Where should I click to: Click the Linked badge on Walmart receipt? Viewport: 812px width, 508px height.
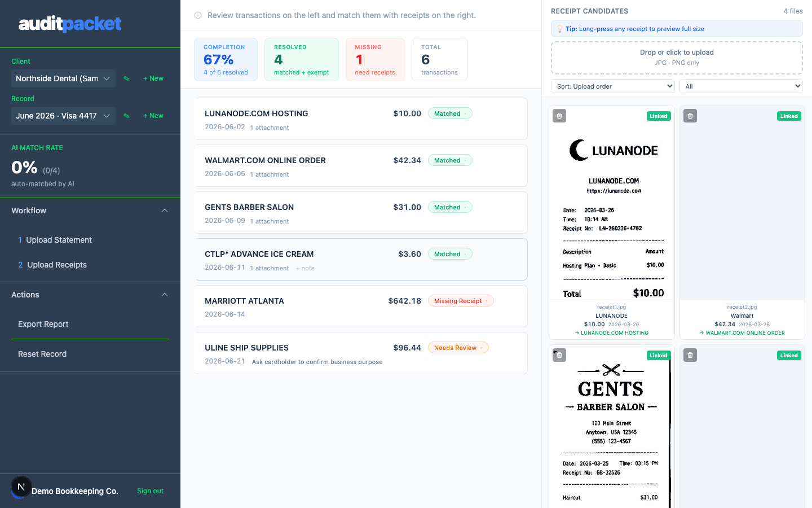point(789,116)
